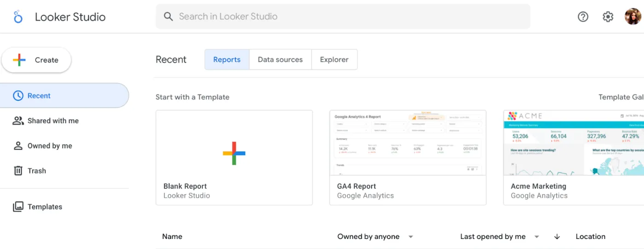Click the Start with a Template heading
This screenshot has height=249, width=644.
[x=192, y=97]
